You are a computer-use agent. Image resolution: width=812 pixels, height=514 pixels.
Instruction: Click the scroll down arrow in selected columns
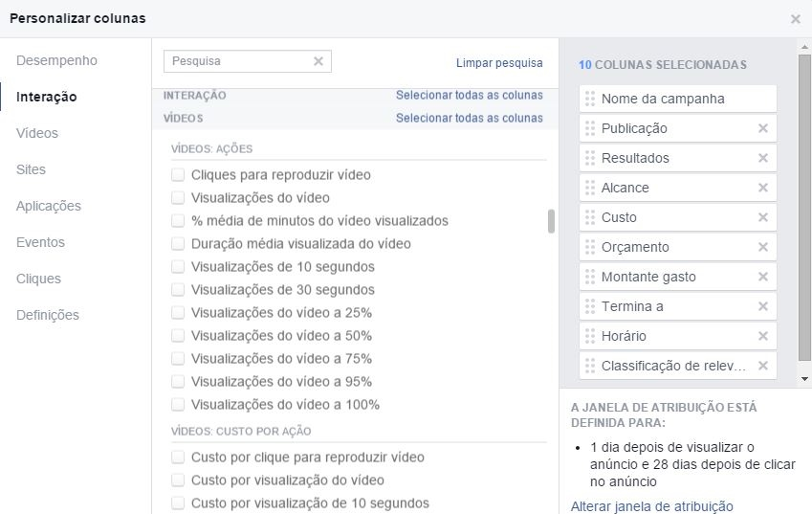pos(804,379)
